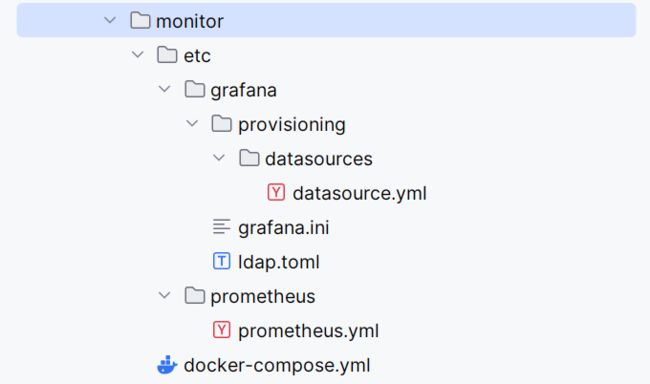Collapse the grafana folder chevron

165,89
